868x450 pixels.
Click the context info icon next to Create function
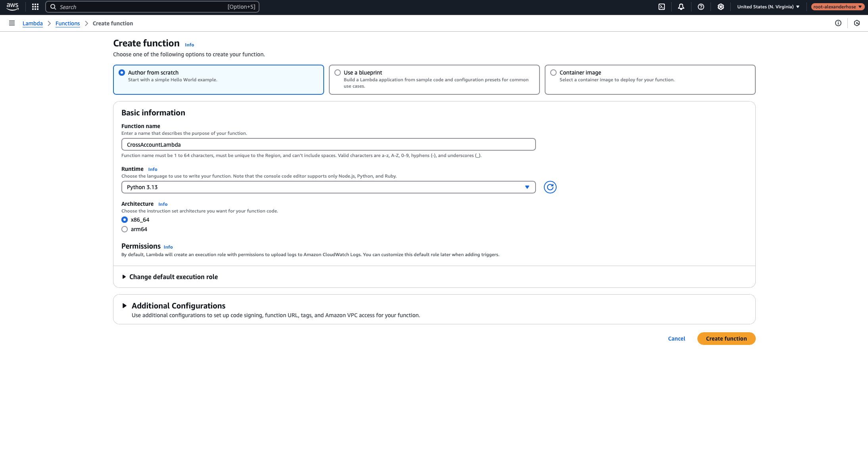pyautogui.click(x=189, y=45)
